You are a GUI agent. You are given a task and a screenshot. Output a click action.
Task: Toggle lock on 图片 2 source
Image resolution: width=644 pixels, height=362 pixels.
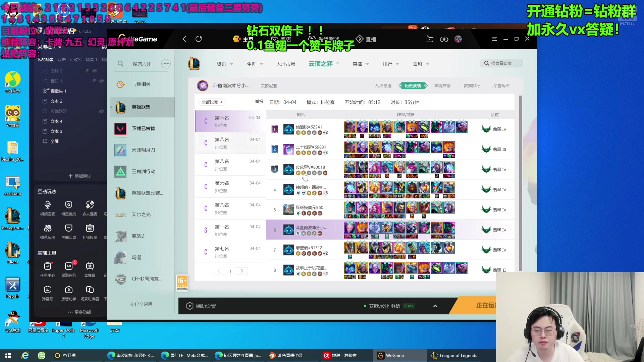pyautogui.click(x=87, y=71)
